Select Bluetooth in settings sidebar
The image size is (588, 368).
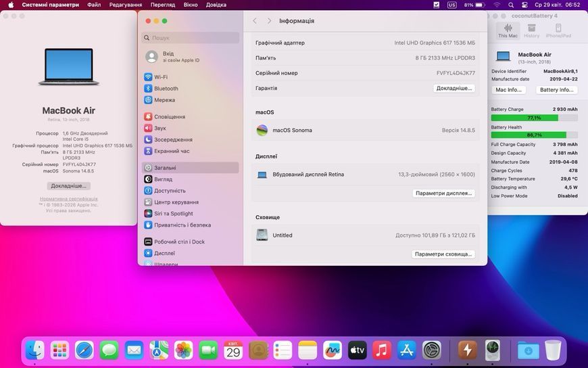[191, 89]
